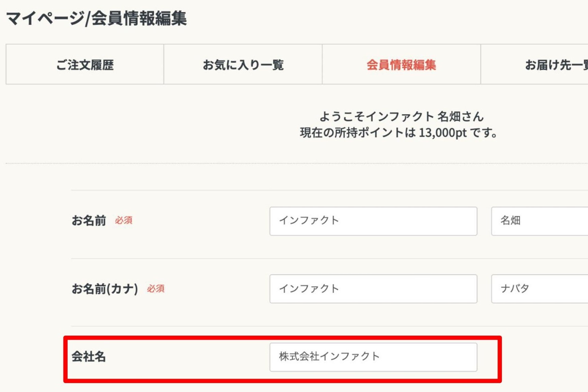The image size is (588, 392).
Task: Focus the 会社名 field with 株式会社インファクト
Action: click(373, 357)
